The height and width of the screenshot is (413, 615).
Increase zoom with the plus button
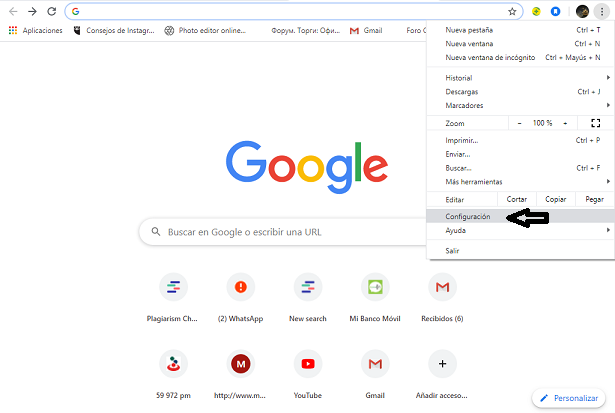point(565,123)
